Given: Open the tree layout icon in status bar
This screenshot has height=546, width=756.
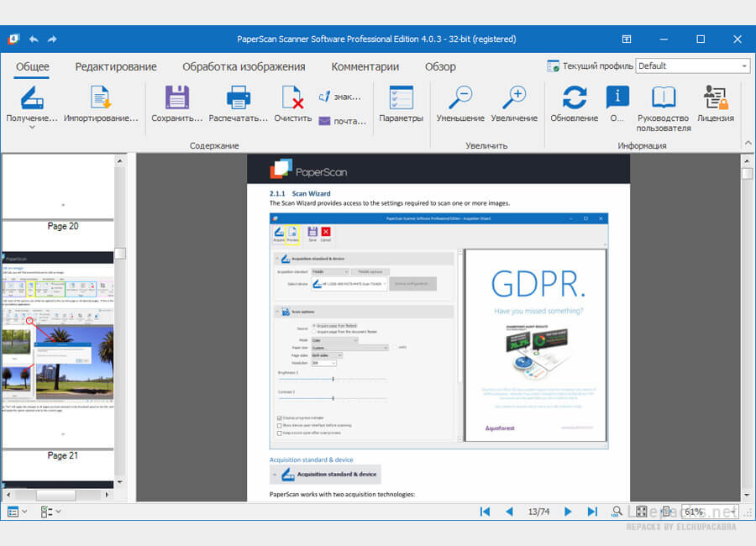Looking at the screenshot, I should pyautogui.click(x=46, y=512).
